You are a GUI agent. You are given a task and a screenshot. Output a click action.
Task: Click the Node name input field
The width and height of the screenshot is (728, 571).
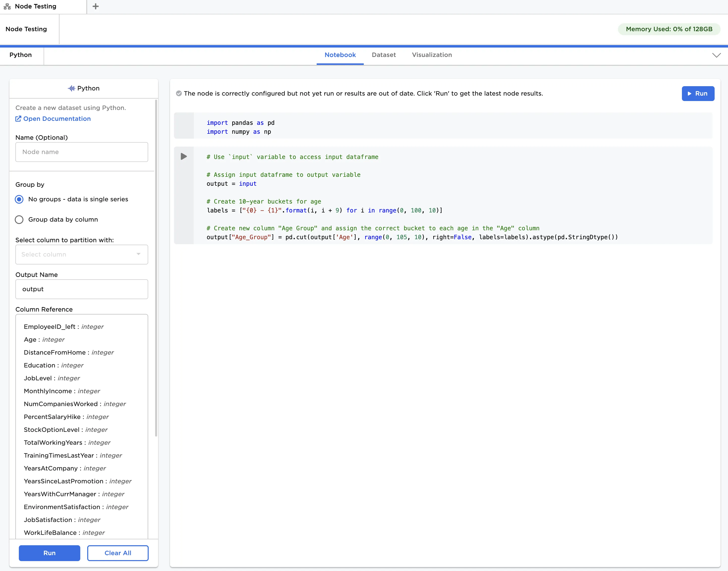tap(82, 152)
